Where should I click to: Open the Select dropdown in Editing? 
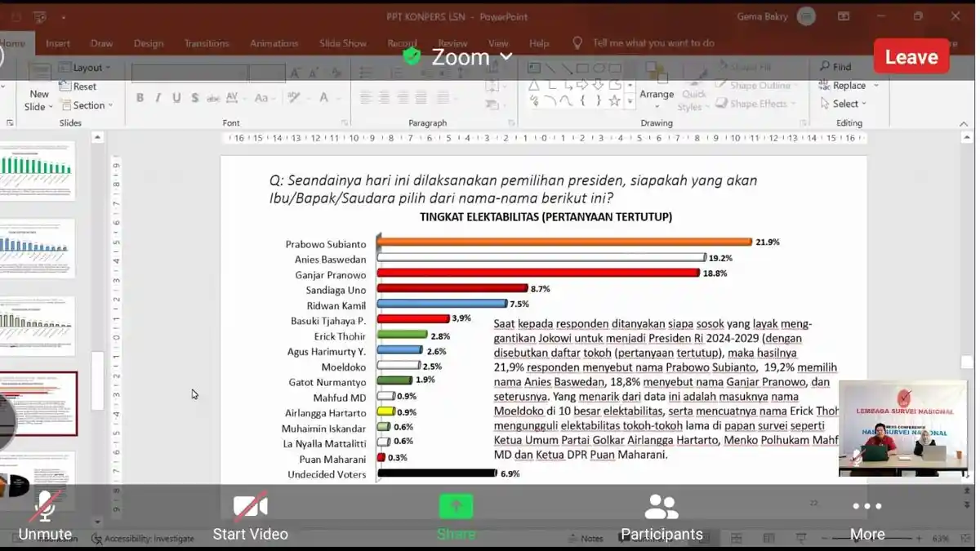click(843, 104)
